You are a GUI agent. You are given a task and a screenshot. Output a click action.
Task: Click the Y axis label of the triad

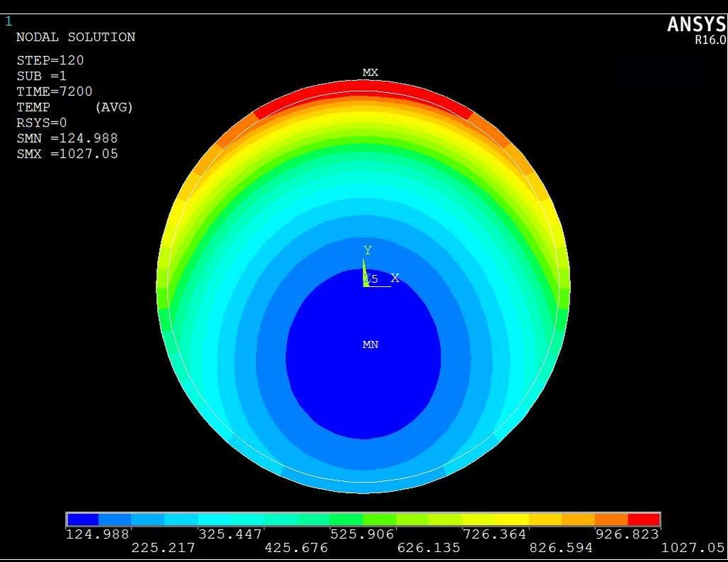(368, 251)
